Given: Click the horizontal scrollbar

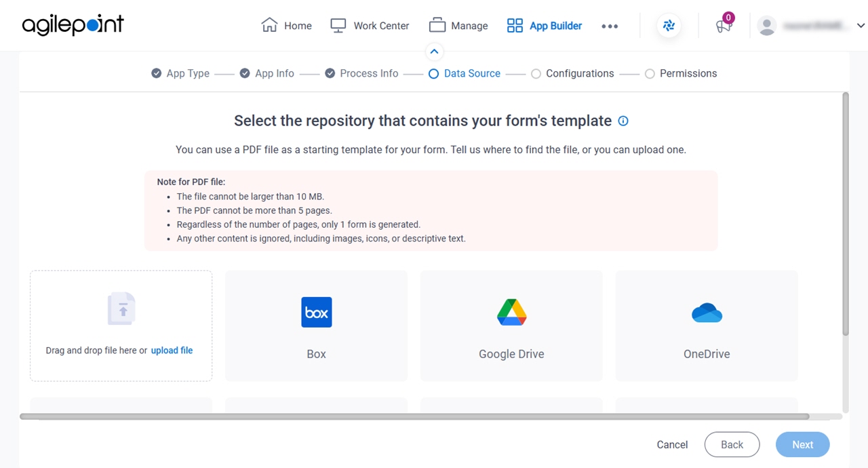Looking at the screenshot, I should coord(414,416).
